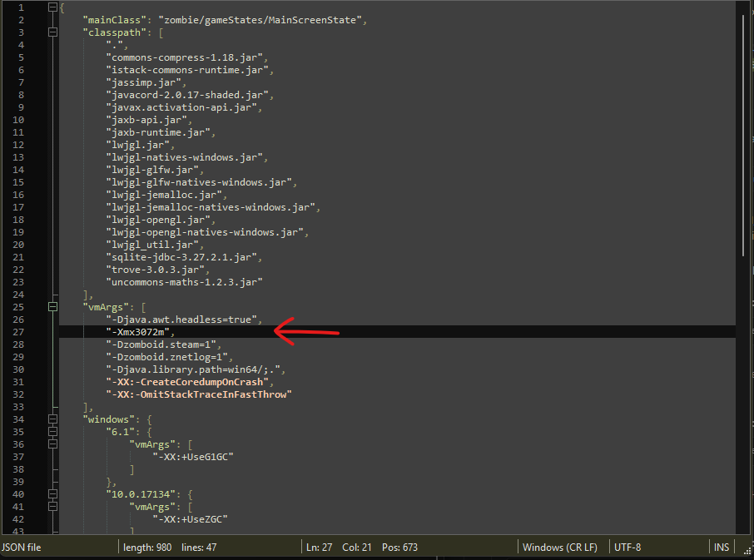Collapse the root object fold at line 1
Screen dimensions: 754x560
tap(53, 7)
